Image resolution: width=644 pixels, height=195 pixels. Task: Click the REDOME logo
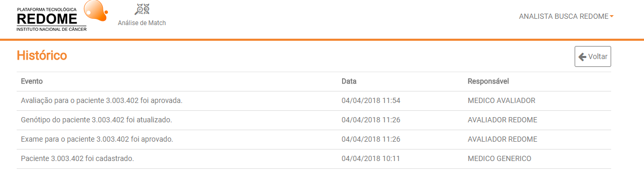pos(52,19)
